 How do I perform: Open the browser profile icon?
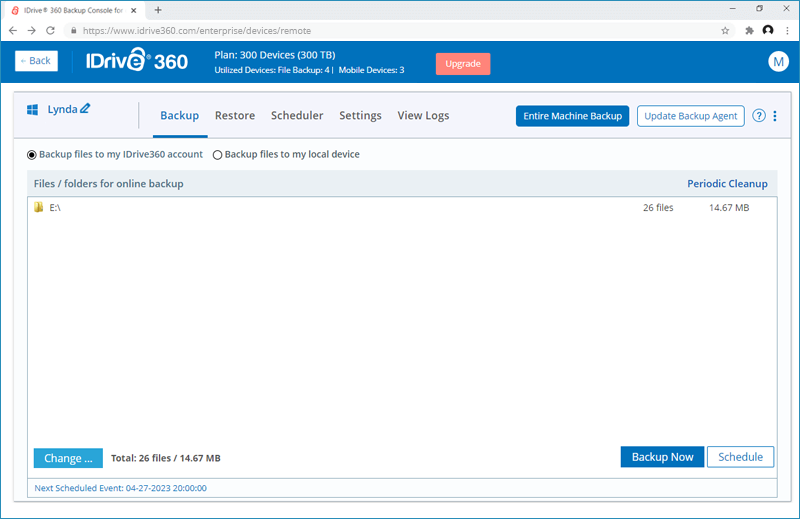tap(768, 30)
